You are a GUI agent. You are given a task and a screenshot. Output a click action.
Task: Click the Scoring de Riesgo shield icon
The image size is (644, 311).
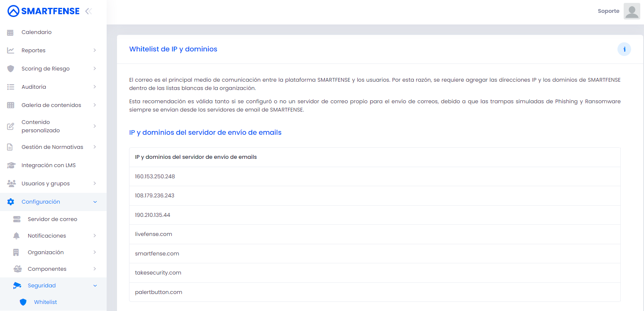click(x=11, y=69)
